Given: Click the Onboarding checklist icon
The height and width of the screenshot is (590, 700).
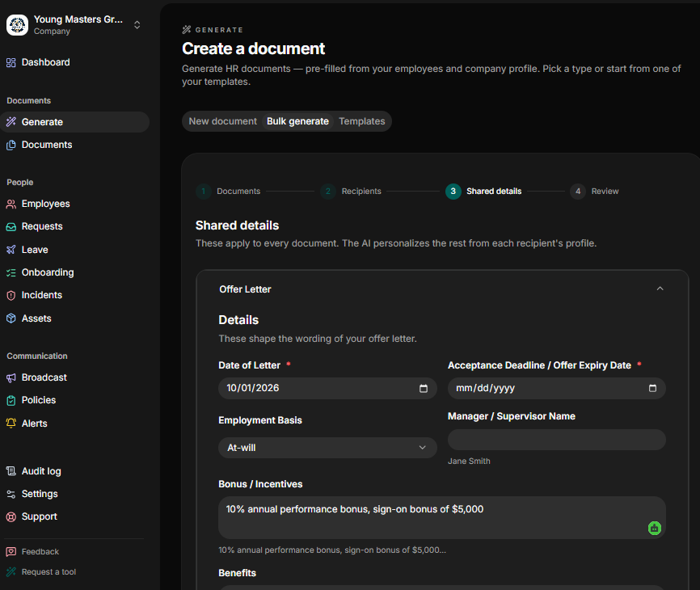Looking at the screenshot, I should point(11,272).
